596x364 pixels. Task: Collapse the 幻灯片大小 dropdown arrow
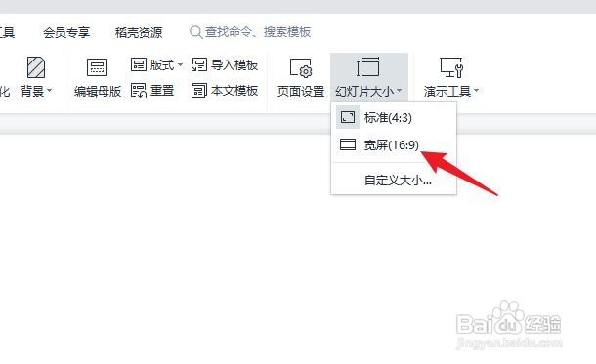399,91
